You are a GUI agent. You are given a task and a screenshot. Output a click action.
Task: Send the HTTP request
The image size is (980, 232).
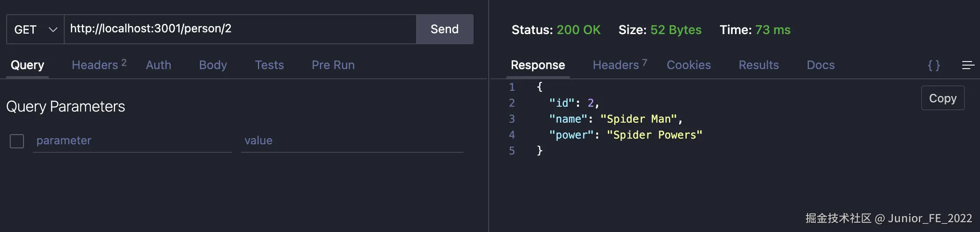[444, 29]
